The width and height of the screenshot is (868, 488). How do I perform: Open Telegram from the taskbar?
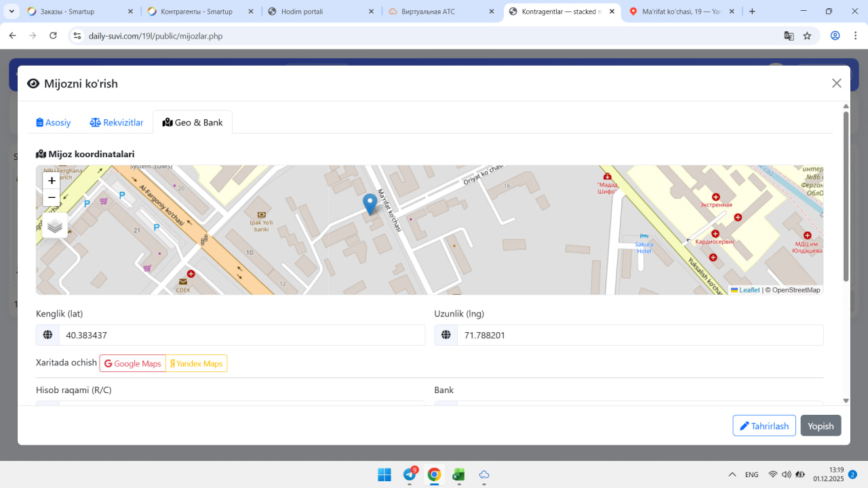[410, 474]
